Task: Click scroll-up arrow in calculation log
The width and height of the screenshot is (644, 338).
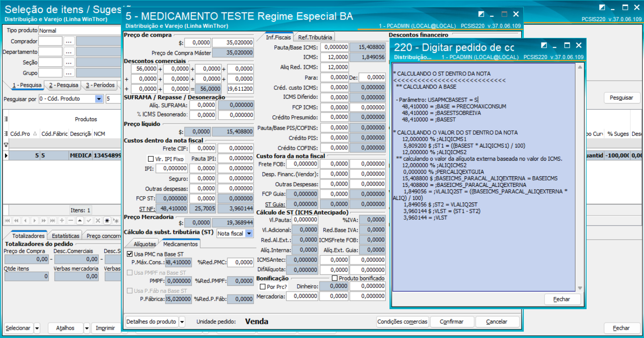Action: [x=580, y=67]
